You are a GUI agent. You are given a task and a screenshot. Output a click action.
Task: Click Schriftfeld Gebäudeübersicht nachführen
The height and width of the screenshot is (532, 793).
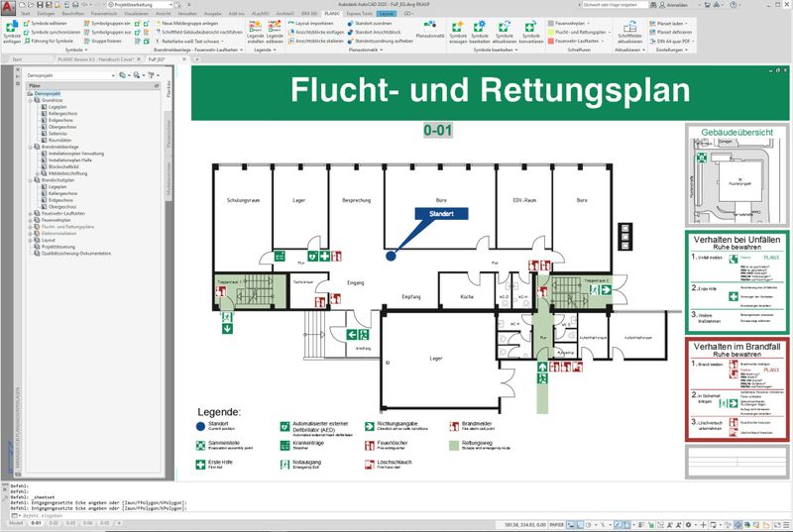pyautogui.click(x=199, y=32)
